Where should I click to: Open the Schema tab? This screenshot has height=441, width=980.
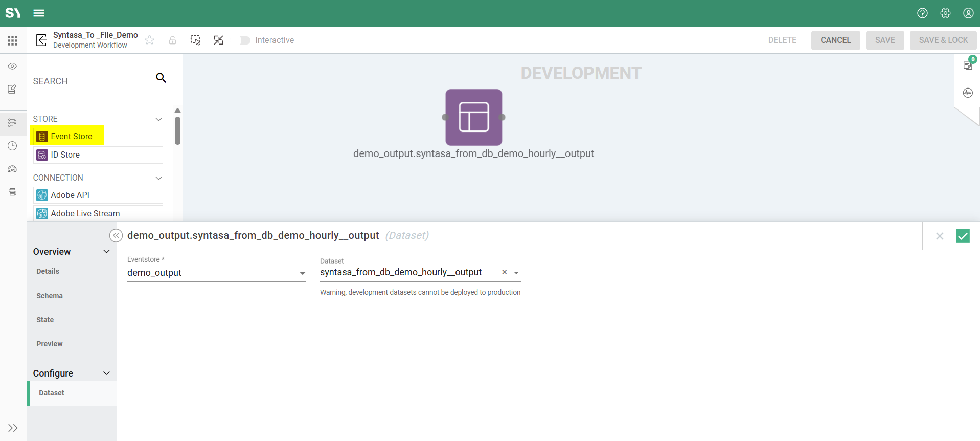pos(50,296)
